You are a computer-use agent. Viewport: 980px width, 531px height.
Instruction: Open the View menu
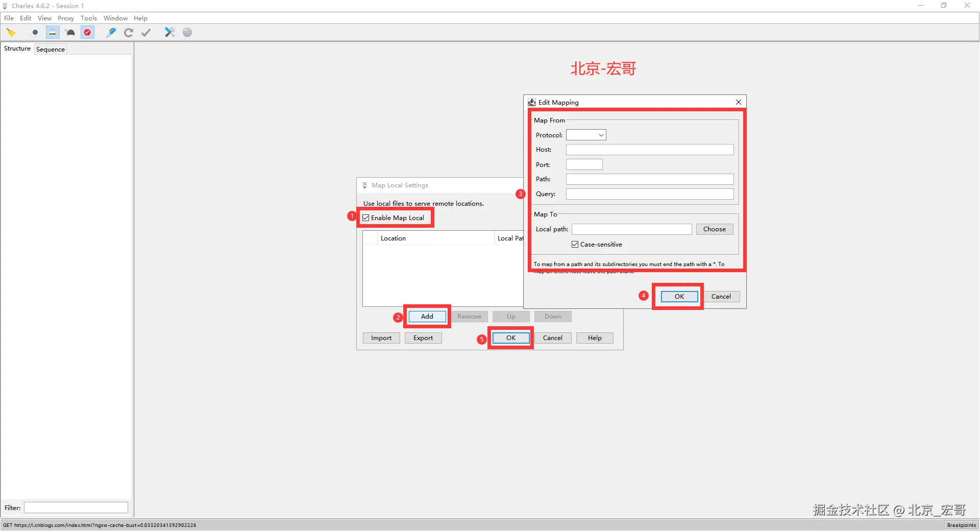click(45, 18)
